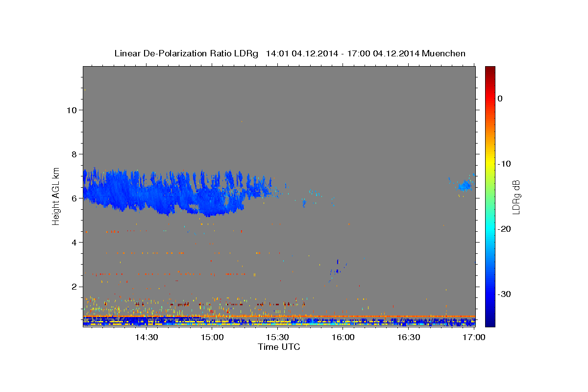Click the orange horizontal band near the ground

pos(279,317)
